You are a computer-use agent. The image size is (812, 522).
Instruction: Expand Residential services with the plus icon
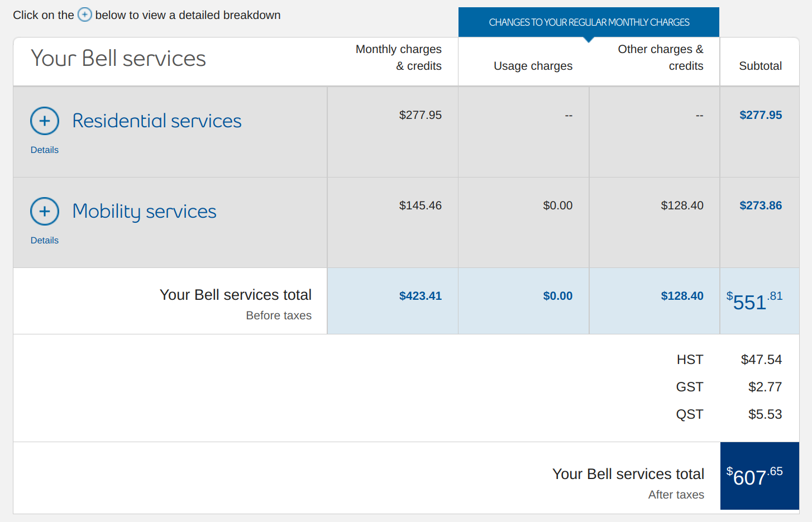(45, 121)
